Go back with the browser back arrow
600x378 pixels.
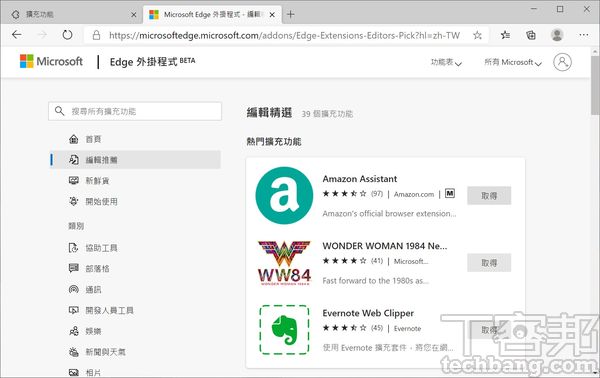(x=16, y=35)
